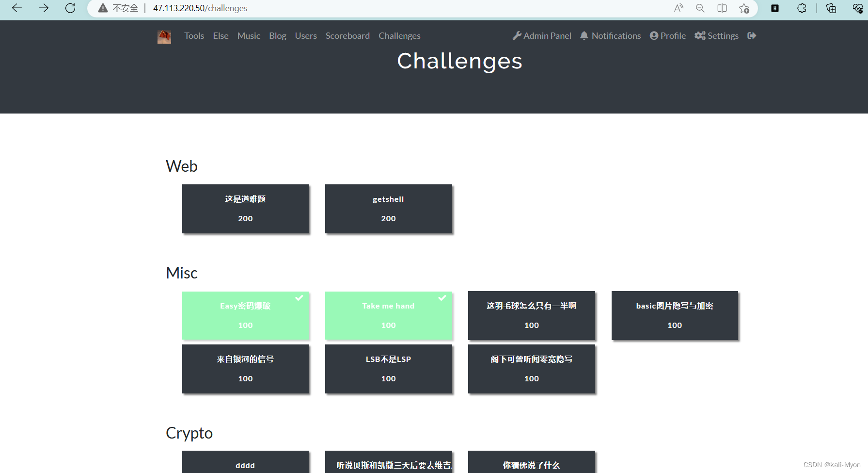Click the logout arrow icon

(751, 35)
